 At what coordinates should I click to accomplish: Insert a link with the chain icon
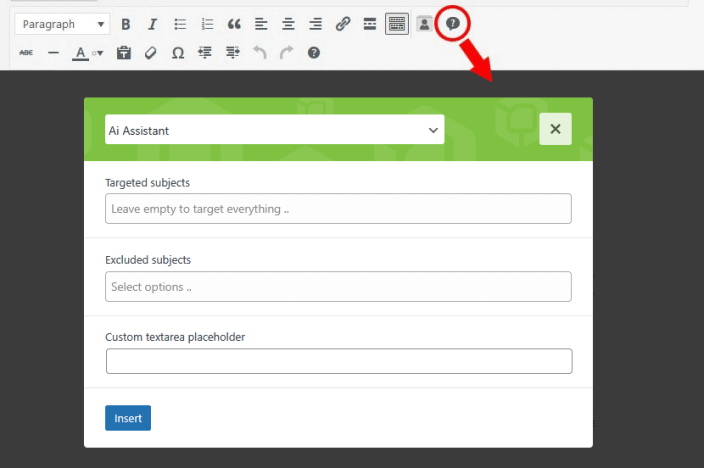point(343,24)
